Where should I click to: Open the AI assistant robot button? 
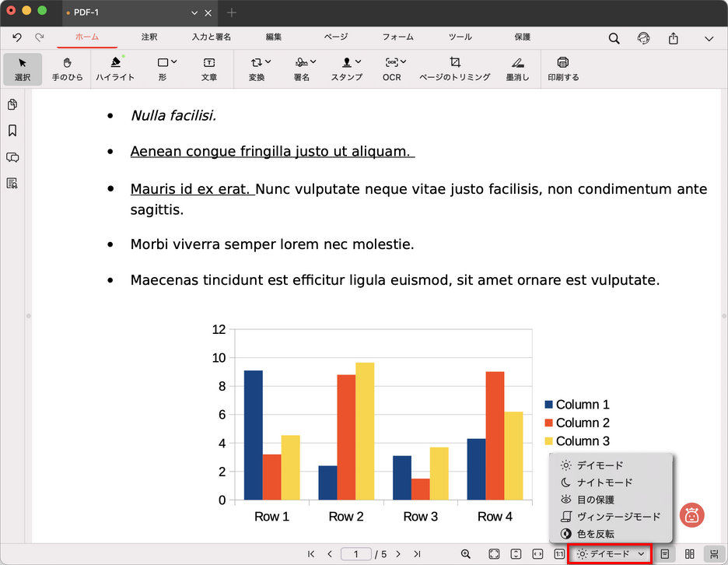point(691,514)
